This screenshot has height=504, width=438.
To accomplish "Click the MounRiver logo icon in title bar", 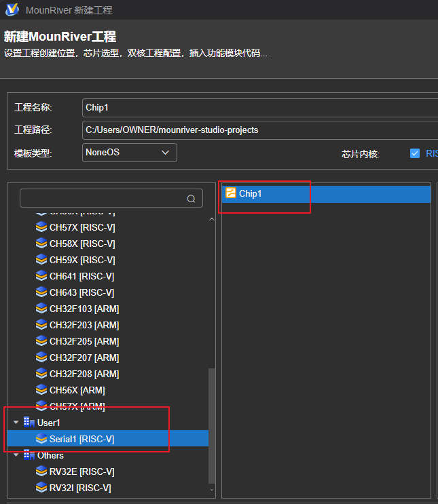I will coord(12,9).
